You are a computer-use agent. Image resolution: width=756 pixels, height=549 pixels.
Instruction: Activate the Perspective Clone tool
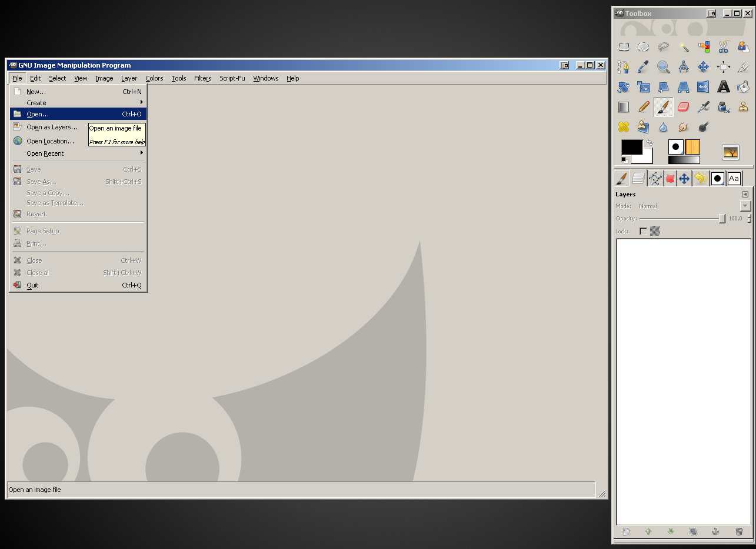[x=644, y=127]
